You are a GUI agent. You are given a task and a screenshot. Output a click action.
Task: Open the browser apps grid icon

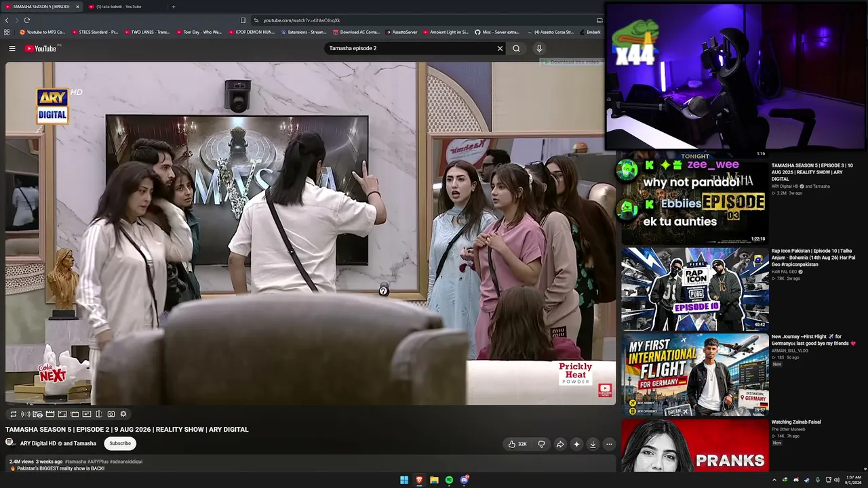pos(7,32)
